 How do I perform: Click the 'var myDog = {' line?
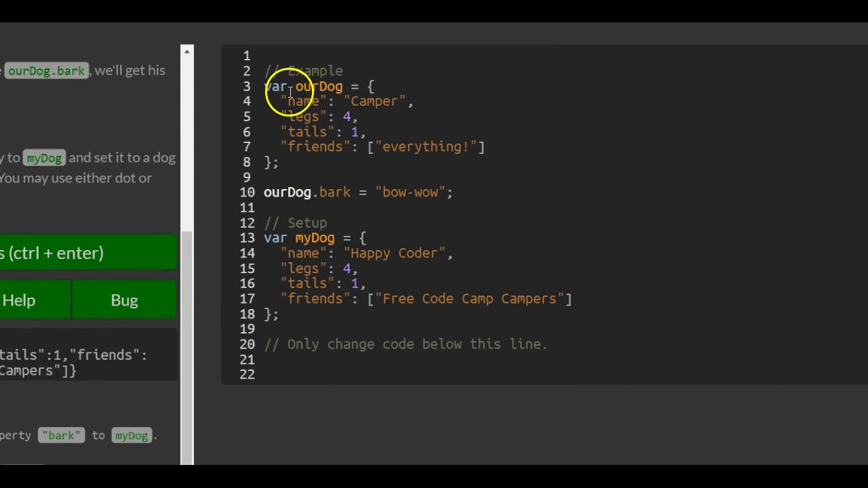tap(315, 238)
